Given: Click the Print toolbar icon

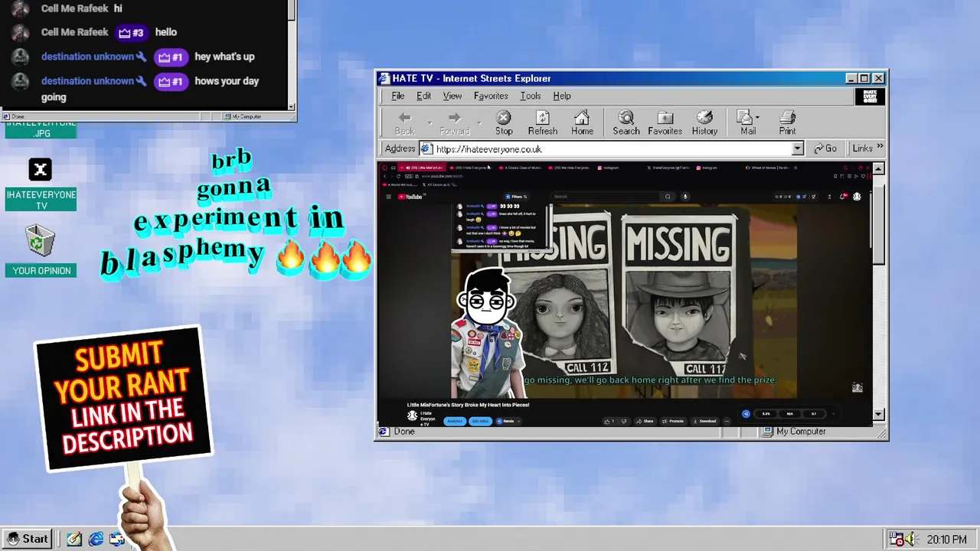Looking at the screenshot, I should click(x=787, y=117).
